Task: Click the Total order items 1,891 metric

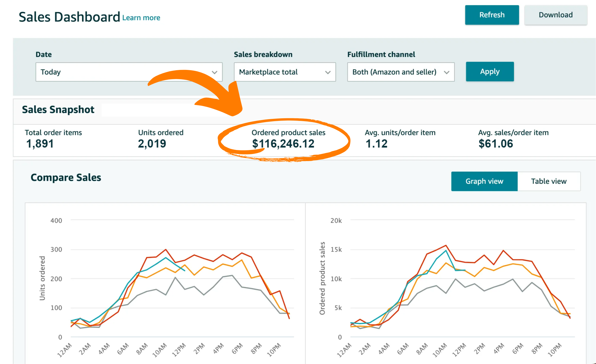Action: coord(40,144)
